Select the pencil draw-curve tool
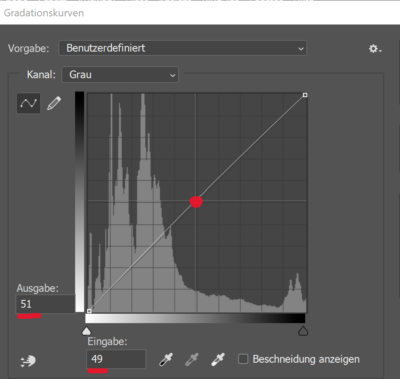Viewport: 400px width, 379px height. pos(54,103)
